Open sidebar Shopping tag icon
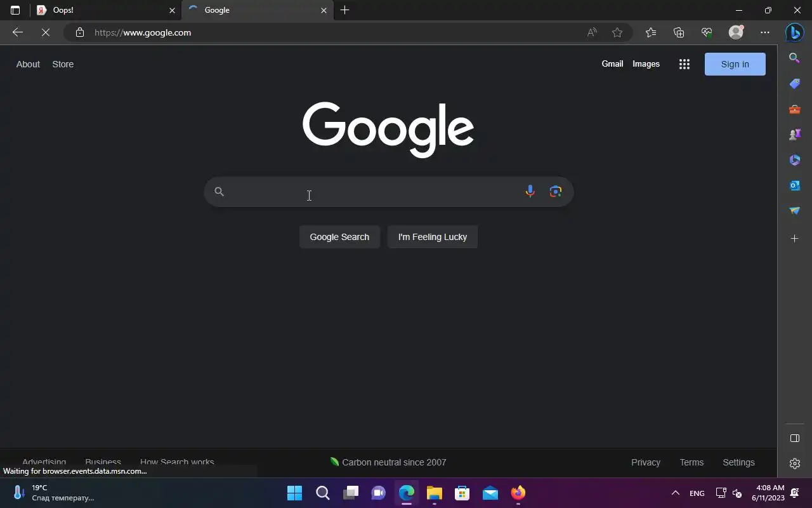 [795, 84]
